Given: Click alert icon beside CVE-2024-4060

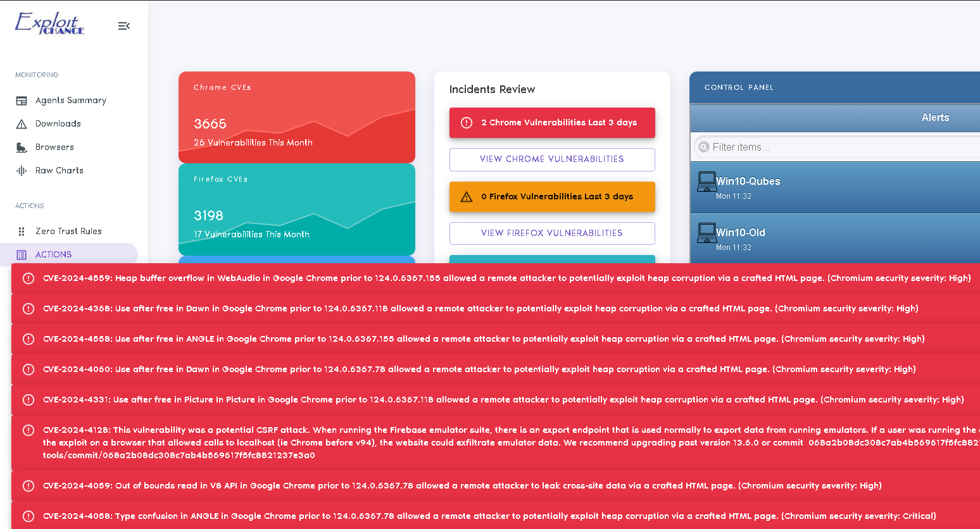Looking at the screenshot, I should (28, 370).
